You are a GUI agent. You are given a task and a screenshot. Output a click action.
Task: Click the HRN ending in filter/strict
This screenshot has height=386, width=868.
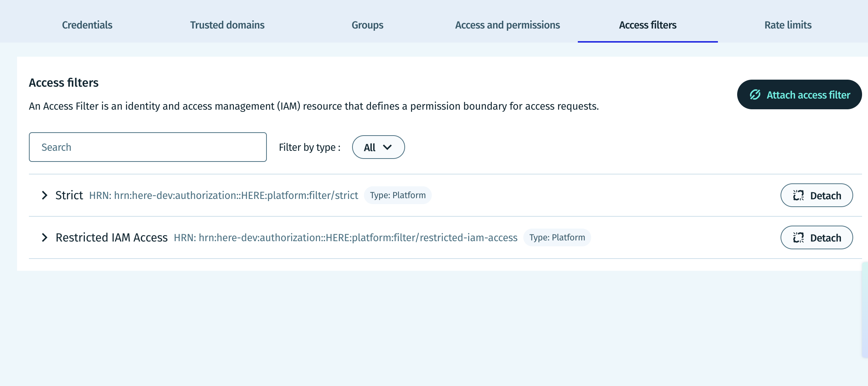pyautogui.click(x=223, y=195)
